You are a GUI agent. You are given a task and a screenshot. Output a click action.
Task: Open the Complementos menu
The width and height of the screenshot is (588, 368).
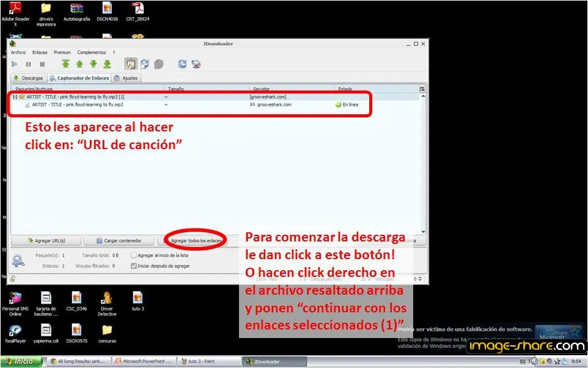(92, 53)
